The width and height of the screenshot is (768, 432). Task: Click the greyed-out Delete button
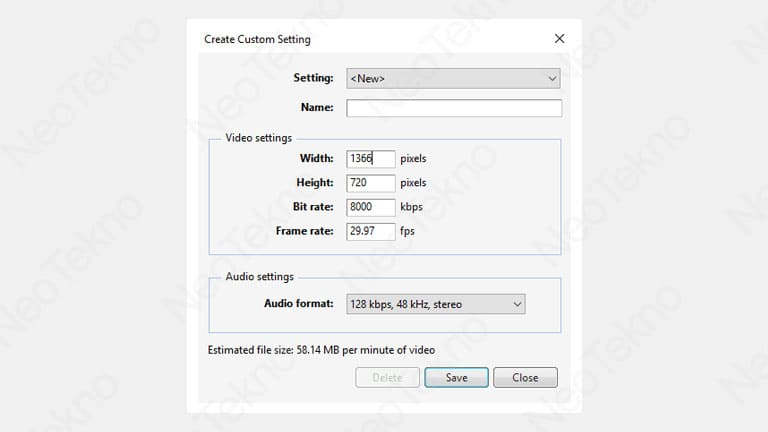tap(387, 378)
